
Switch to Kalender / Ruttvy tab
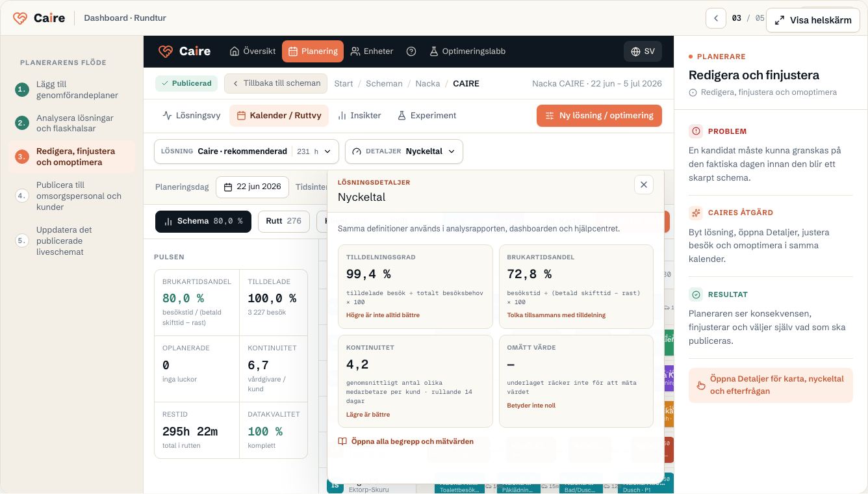279,116
